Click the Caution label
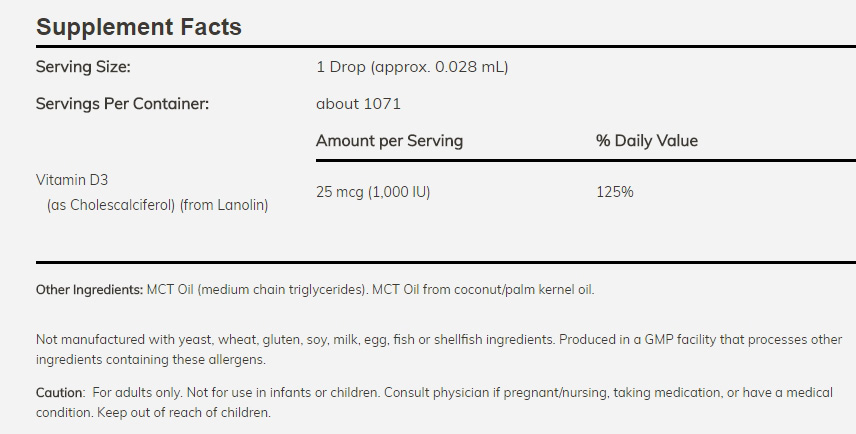This screenshot has width=856, height=434. coord(60,393)
